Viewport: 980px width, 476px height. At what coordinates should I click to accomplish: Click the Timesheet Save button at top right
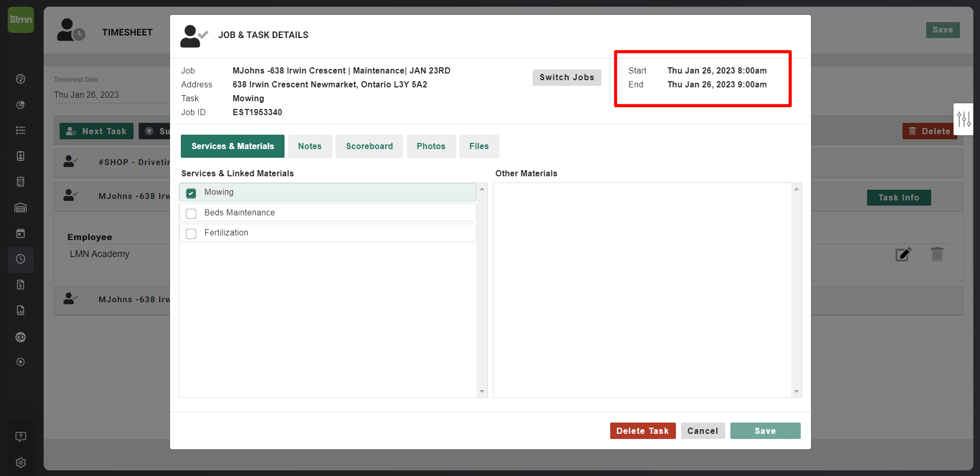(x=943, y=30)
